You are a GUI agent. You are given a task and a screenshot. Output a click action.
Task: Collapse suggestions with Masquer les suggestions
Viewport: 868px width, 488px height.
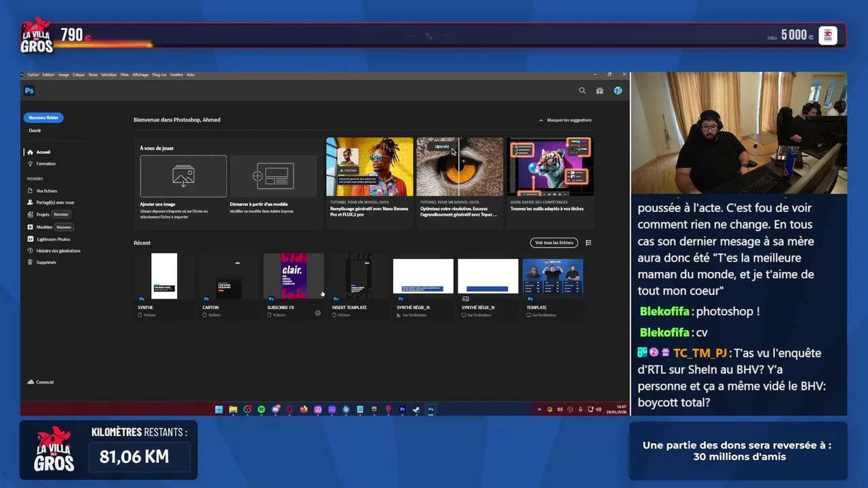(x=566, y=120)
